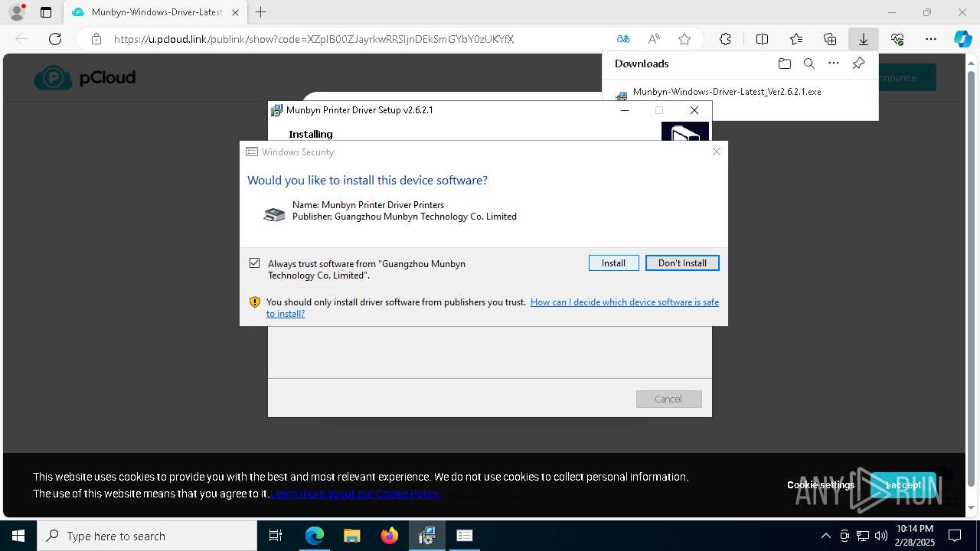Open Edge Settings and more menu
The height and width of the screenshot is (551, 980).
coord(931,39)
